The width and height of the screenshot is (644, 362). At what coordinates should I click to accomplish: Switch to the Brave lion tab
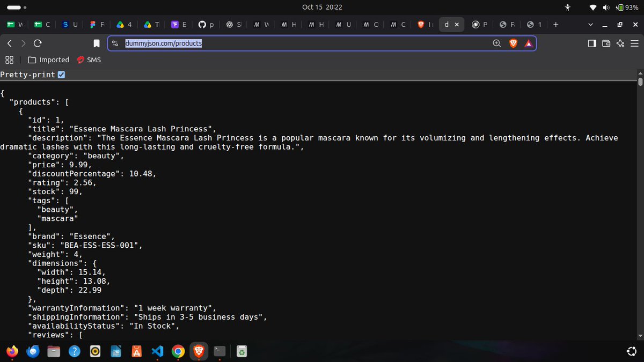(x=426, y=24)
